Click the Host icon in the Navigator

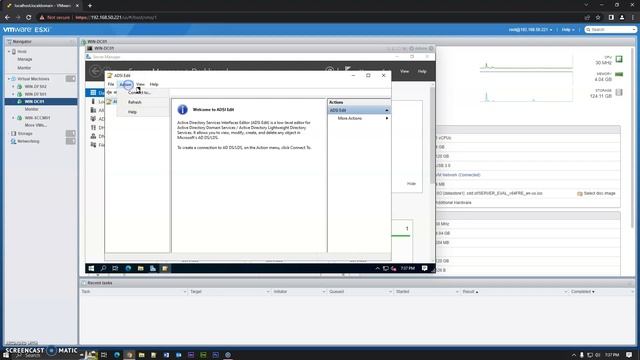pos(14,52)
